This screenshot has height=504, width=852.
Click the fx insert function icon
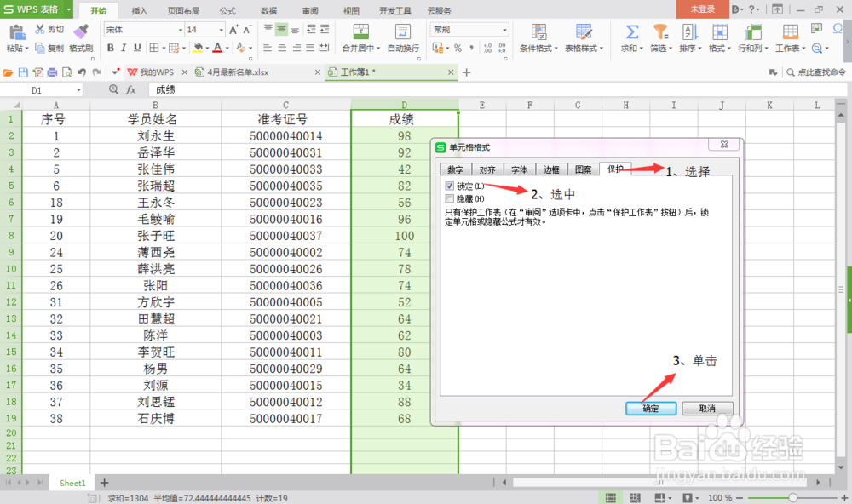[131, 90]
